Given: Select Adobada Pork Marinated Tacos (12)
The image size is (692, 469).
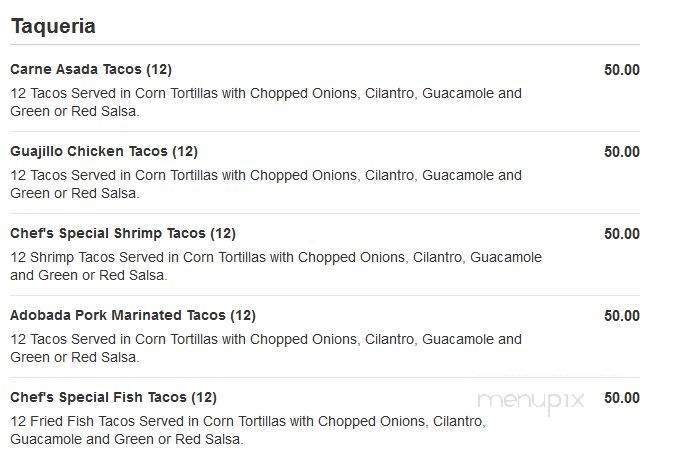Looking at the screenshot, I should (133, 315).
